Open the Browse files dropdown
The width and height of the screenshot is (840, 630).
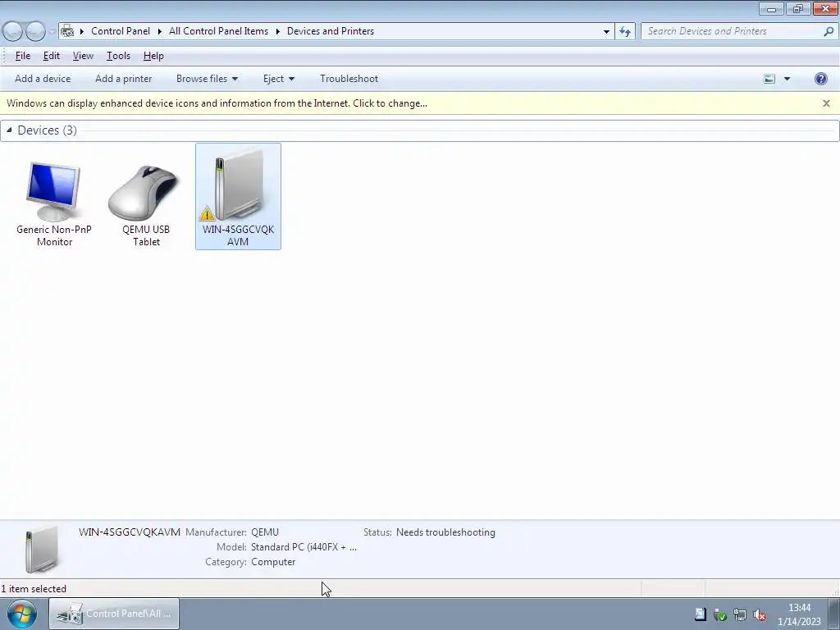(x=207, y=79)
